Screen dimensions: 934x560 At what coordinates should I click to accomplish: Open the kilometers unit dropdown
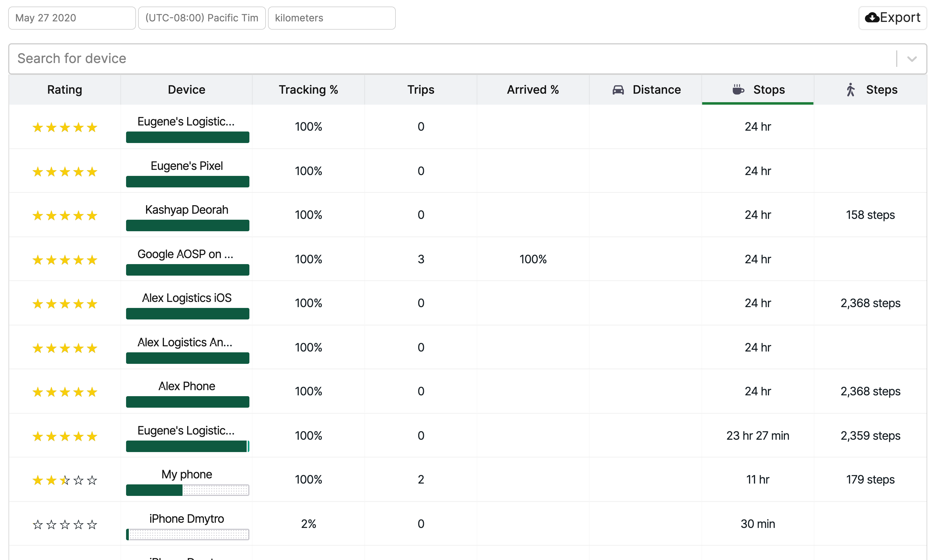pos(331,18)
